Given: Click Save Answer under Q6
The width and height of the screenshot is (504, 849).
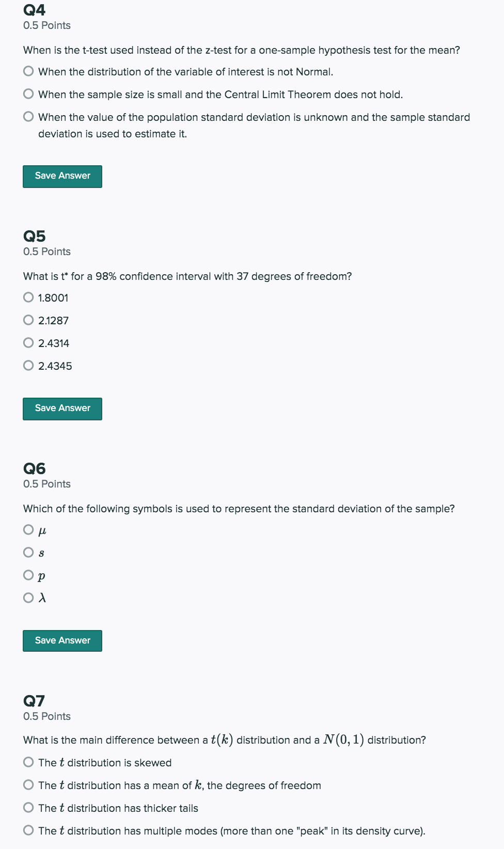Looking at the screenshot, I should click(x=62, y=640).
